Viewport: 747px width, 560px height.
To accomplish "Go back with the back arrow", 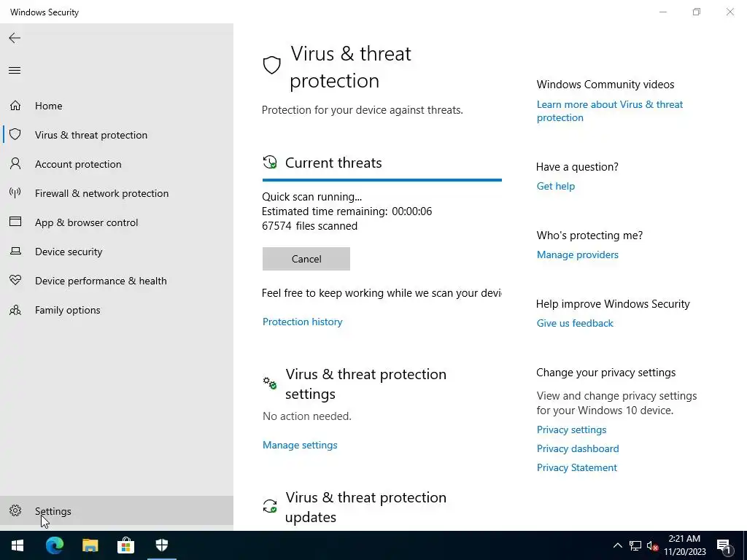I will 15,38.
